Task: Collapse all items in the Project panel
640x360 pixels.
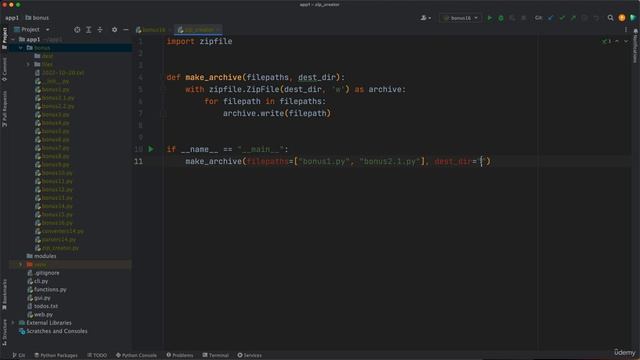Action: [x=100, y=30]
